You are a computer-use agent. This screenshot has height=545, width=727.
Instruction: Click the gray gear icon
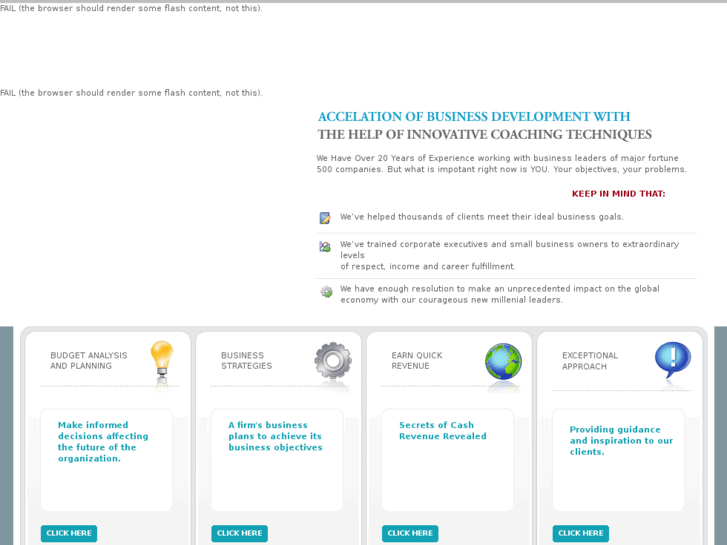pos(333,361)
